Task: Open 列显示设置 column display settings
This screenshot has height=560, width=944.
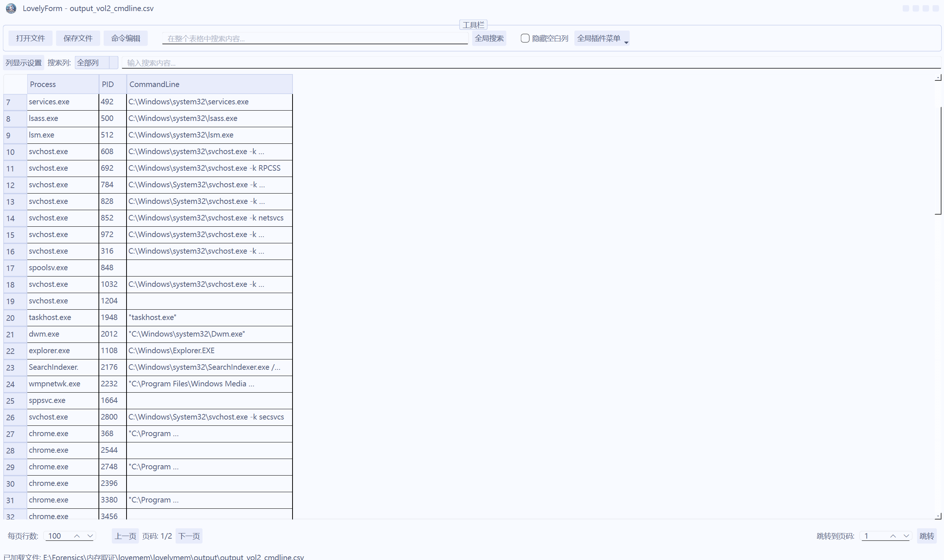Action: (23, 63)
